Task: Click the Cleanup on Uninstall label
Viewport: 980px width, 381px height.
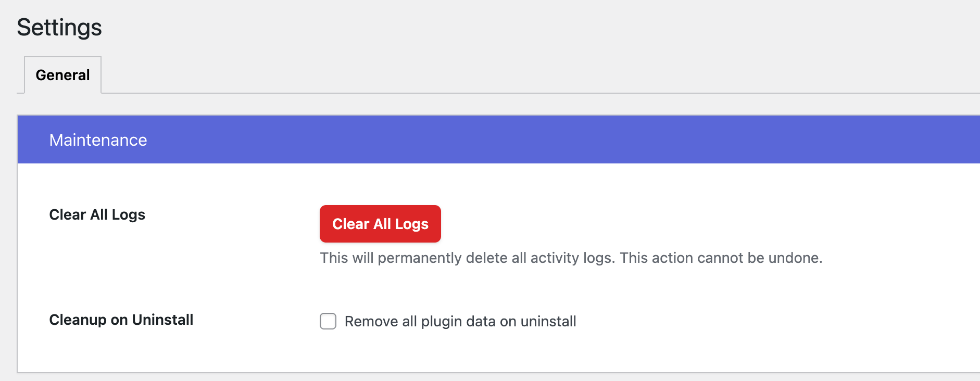Action: (x=121, y=320)
